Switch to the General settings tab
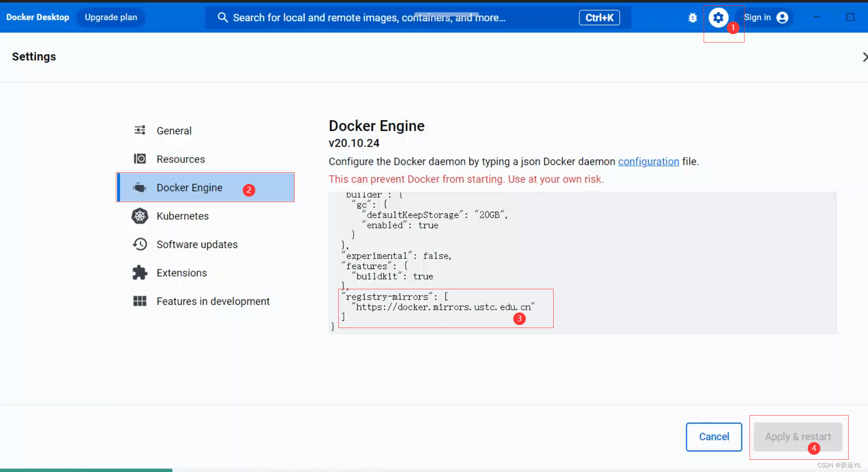 [174, 130]
